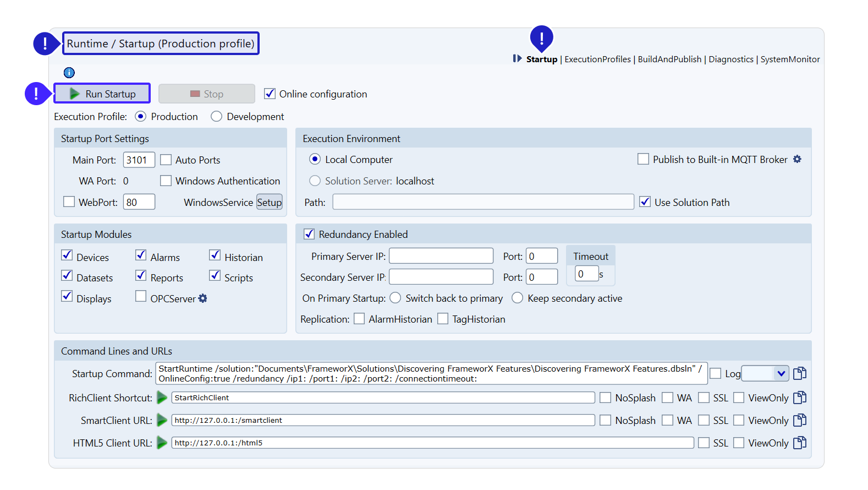The image size is (868, 490).
Task: Select Development execution profile
Action: click(x=216, y=116)
